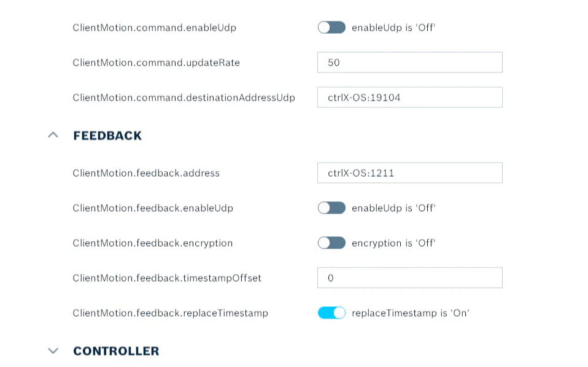
Task: Turn on feedback encryption toggle
Action: (x=331, y=243)
